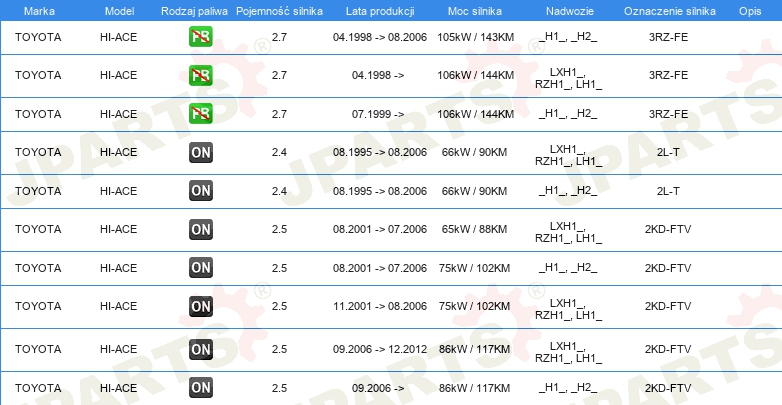Click the ON diesel icon in the 2L-T LXH1_ row
The image size is (782, 405).
point(200,152)
